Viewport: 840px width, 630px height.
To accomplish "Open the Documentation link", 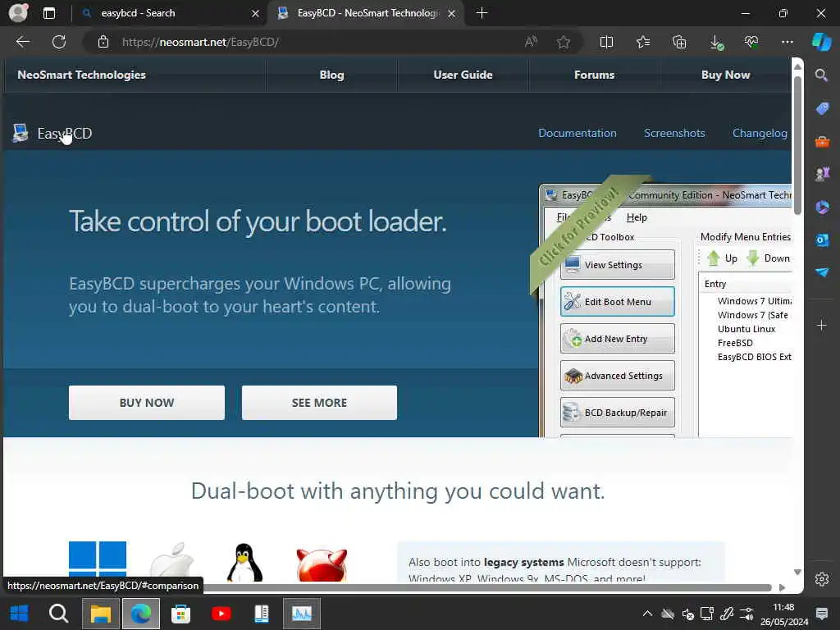I will [577, 133].
